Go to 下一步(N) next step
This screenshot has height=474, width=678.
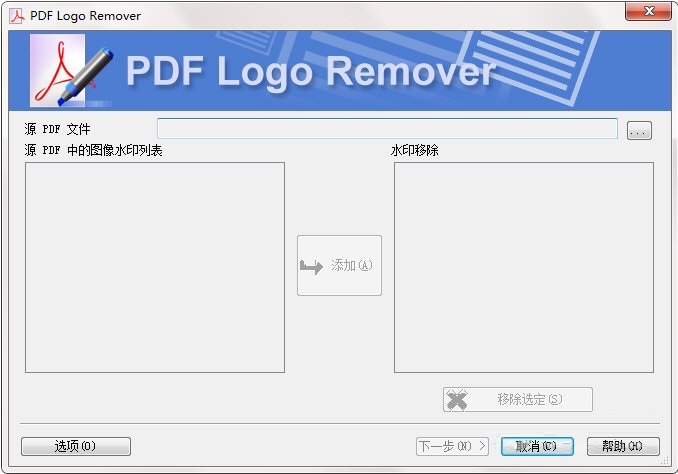[x=452, y=446]
